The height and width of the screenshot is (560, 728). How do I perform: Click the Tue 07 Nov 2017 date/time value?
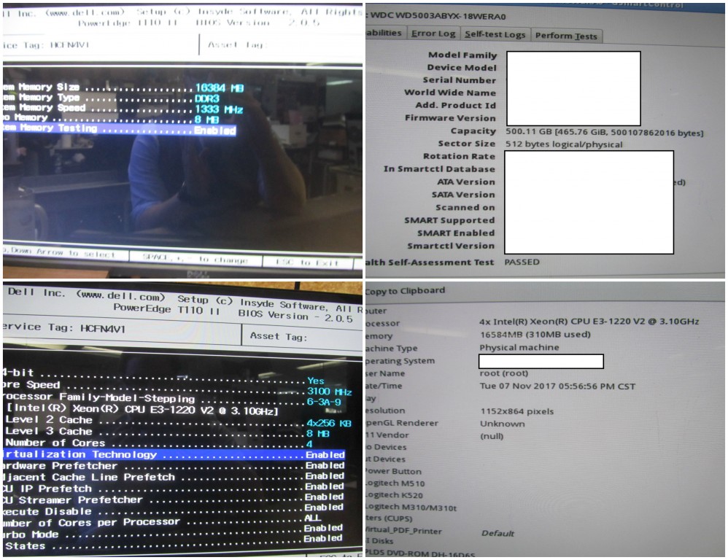(x=557, y=386)
